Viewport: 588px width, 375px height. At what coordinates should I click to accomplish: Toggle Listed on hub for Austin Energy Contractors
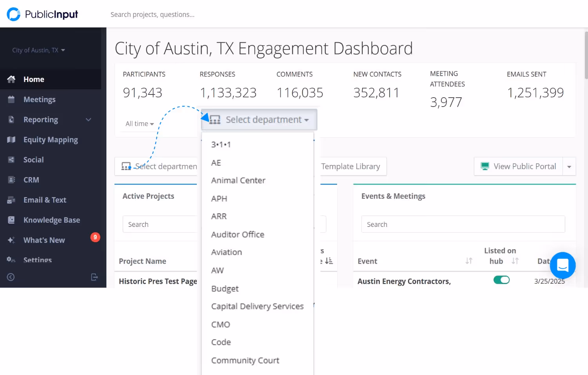pyautogui.click(x=501, y=280)
